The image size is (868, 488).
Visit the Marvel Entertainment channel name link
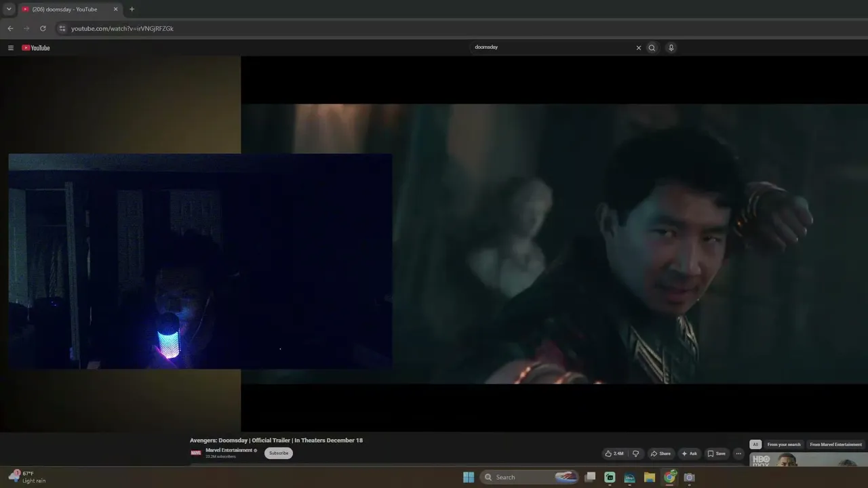pyautogui.click(x=229, y=451)
